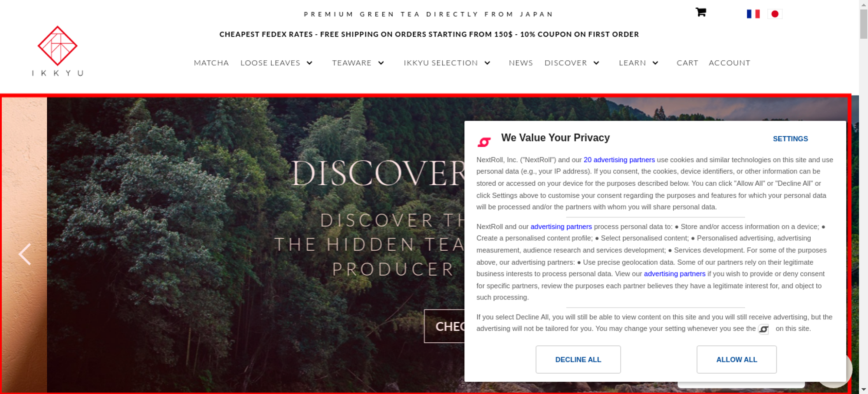Open the News page

[521, 63]
